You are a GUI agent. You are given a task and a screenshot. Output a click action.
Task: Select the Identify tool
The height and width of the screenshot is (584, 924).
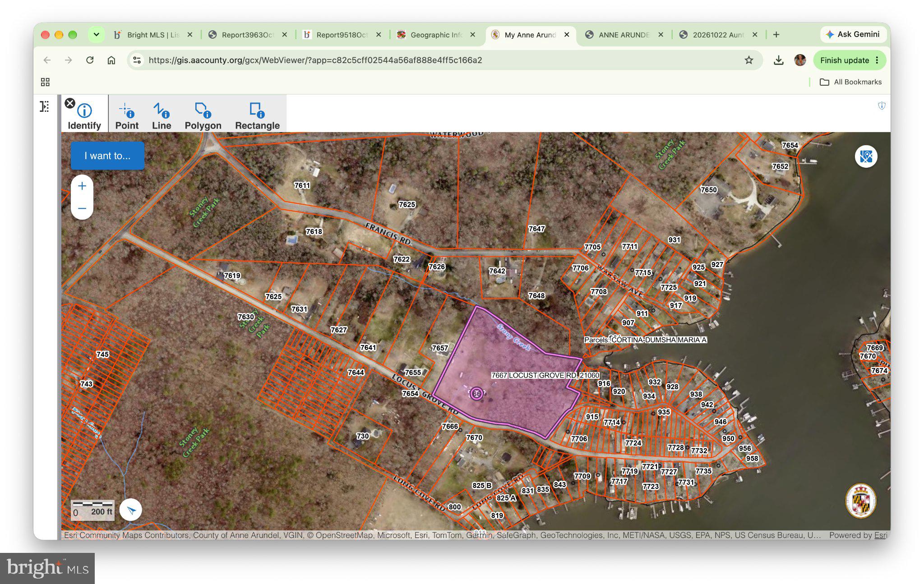tap(84, 116)
